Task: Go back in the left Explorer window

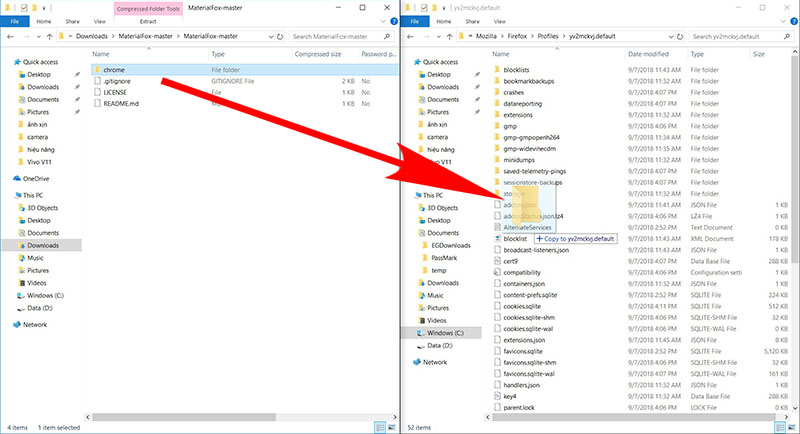Action: pos(10,37)
